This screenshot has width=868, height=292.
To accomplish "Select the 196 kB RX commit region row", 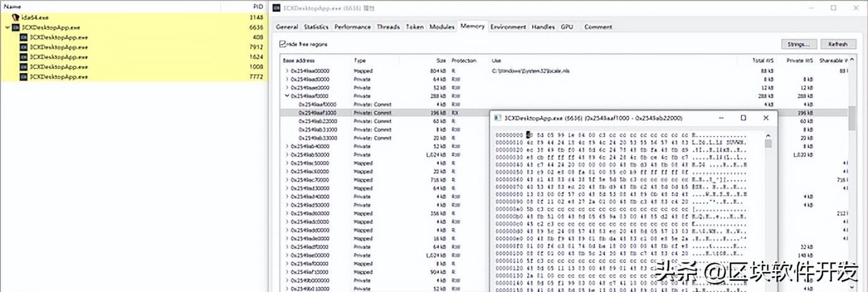I will point(563,113).
